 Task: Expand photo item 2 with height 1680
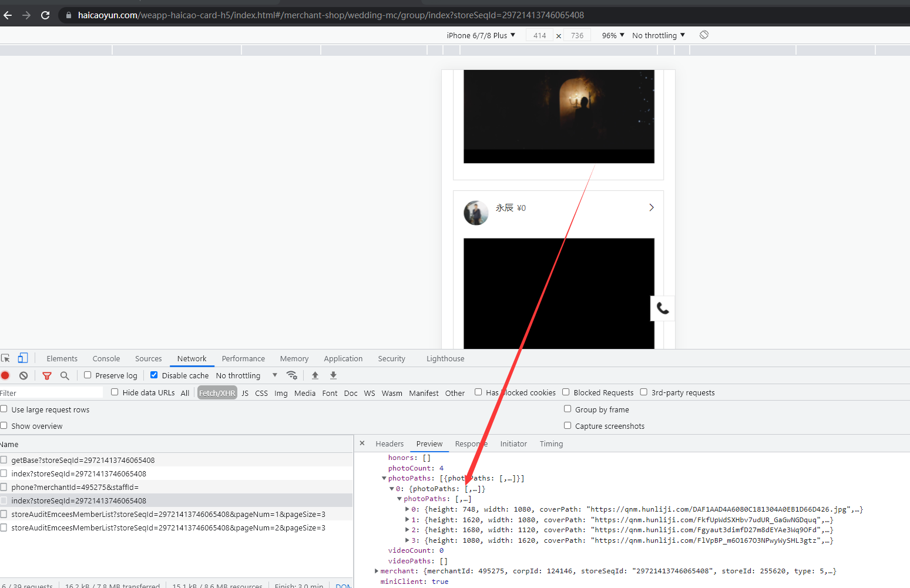coord(407,530)
